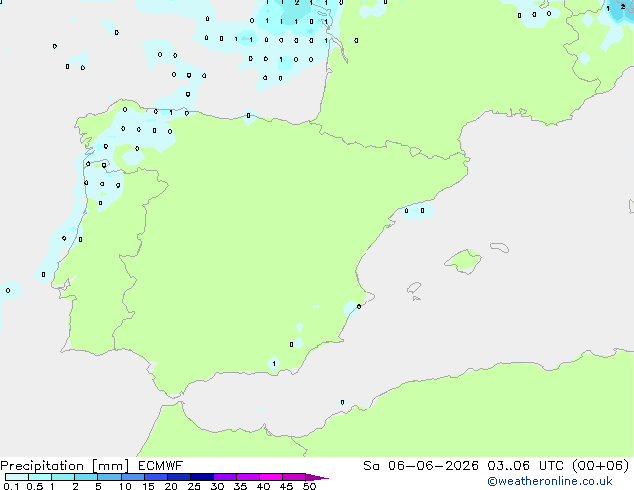Click legend value '0.1'

[11, 486]
